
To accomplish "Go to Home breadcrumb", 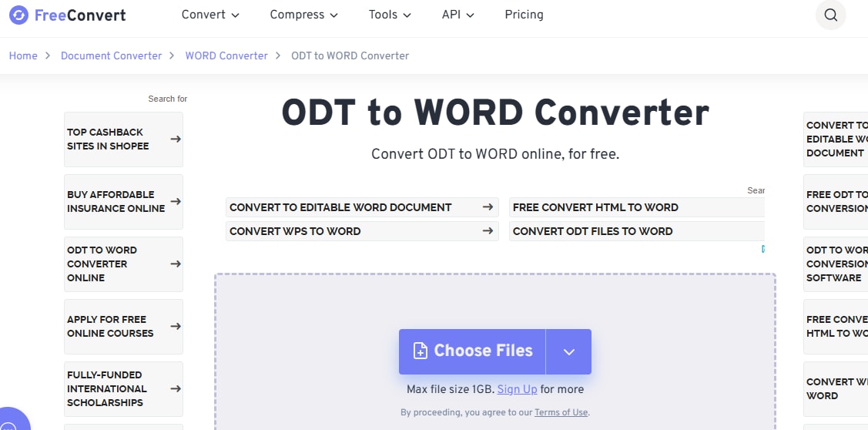I will click(x=23, y=56).
